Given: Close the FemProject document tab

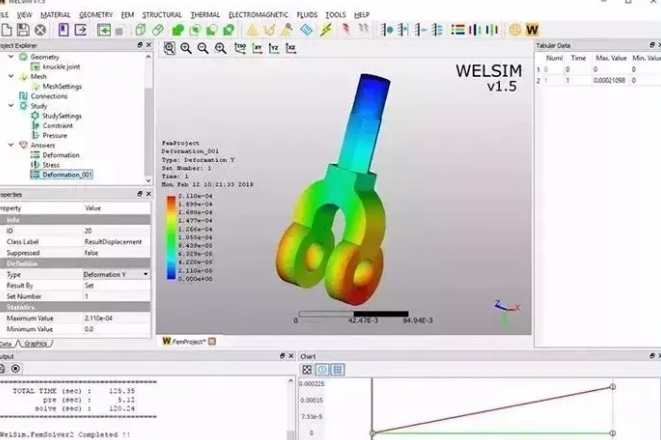Looking at the screenshot, I should point(212,341).
